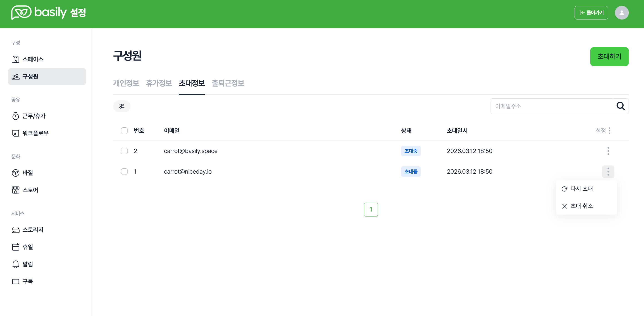Toggle the select-all header checkbox
The image size is (644, 316).
124,131
